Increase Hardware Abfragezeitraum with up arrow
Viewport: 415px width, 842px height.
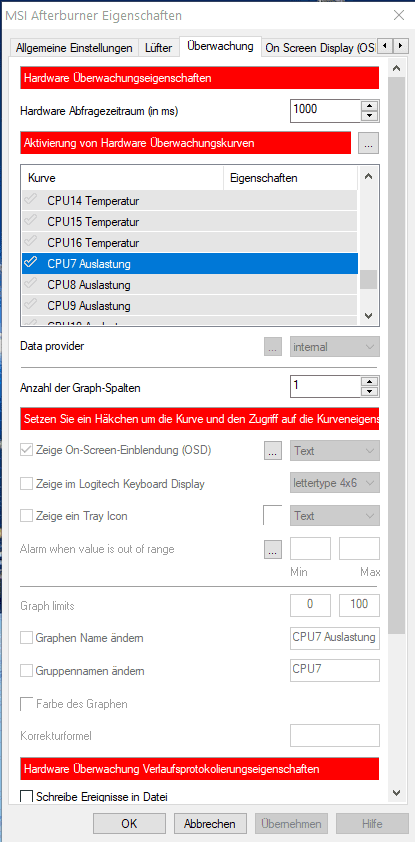[369, 105]
